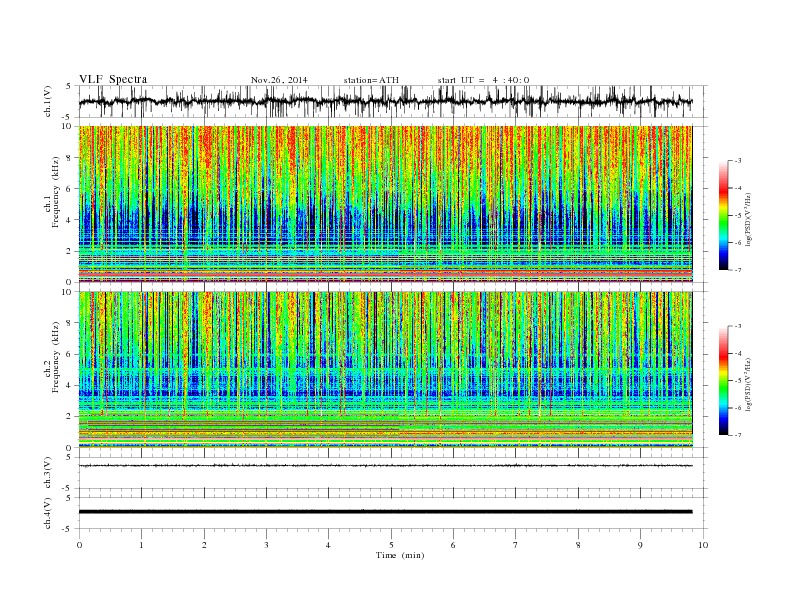Click the '6' kHz tick of ch.2 spectrogram
Screen dimensions: 792x612
tap(69, 354)
